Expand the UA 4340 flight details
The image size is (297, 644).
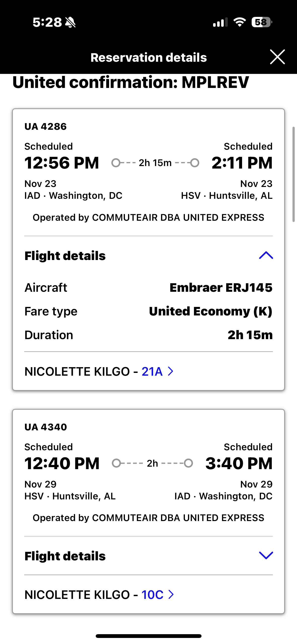(266, 555)
